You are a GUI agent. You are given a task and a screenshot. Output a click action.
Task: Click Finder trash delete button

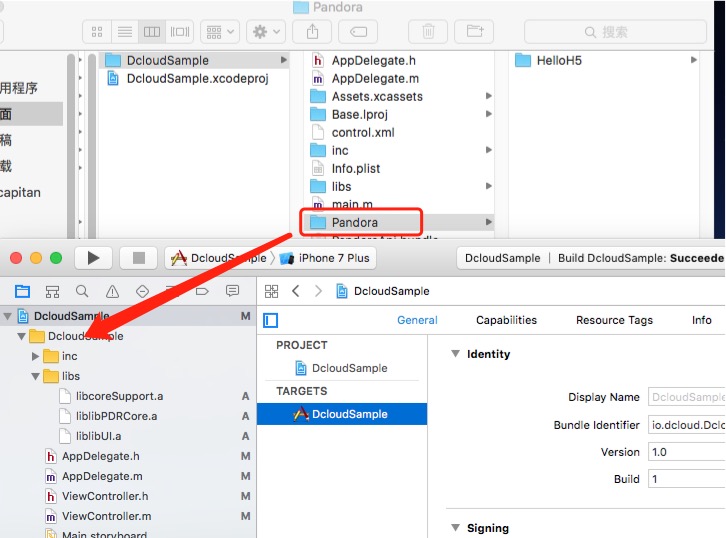[428, 32]
